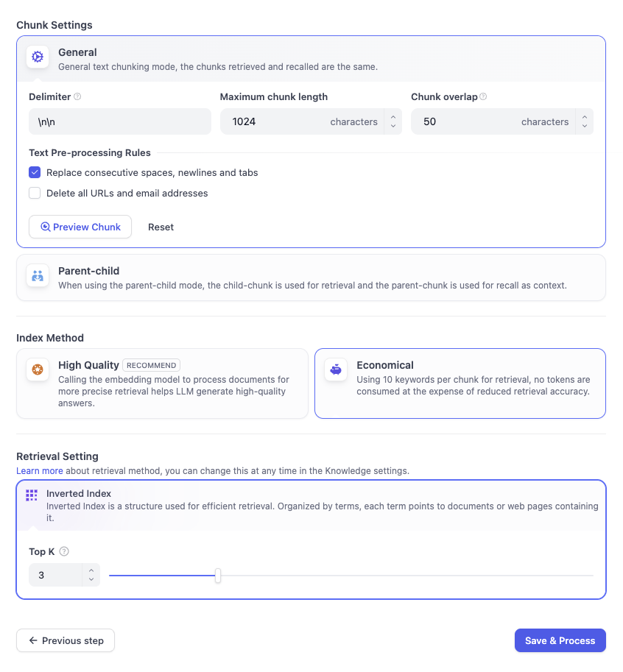
Task: Uncheck Replace consecutive spaces, newlines and tabs
Action: coord(35,173)
